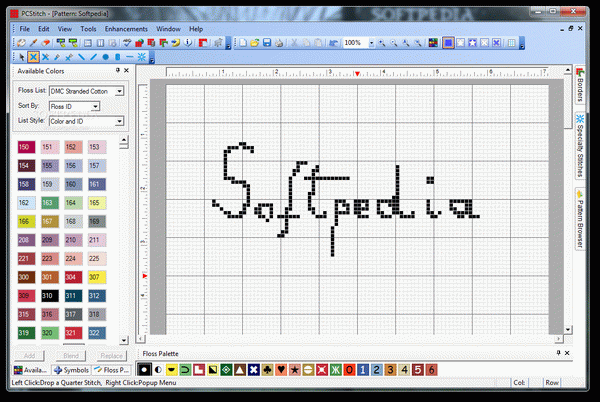Viewport: 600px width, 402px height.
Task: Click the Replace button
Action: [x=111, y=356]
